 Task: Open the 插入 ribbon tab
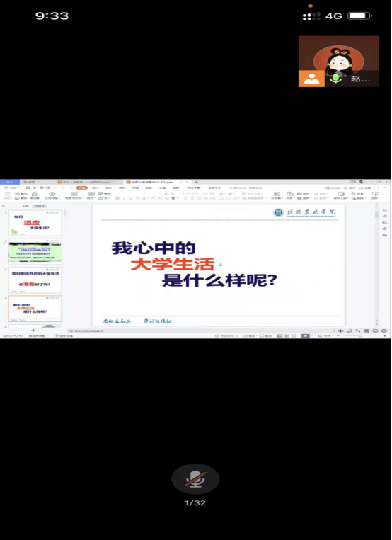click(x=95, y=188)
